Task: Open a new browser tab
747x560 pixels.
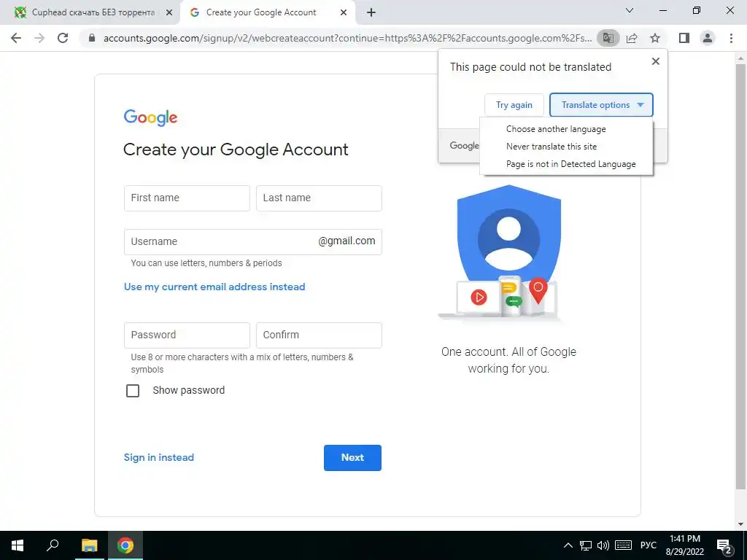Action: [x=371, y=12]
